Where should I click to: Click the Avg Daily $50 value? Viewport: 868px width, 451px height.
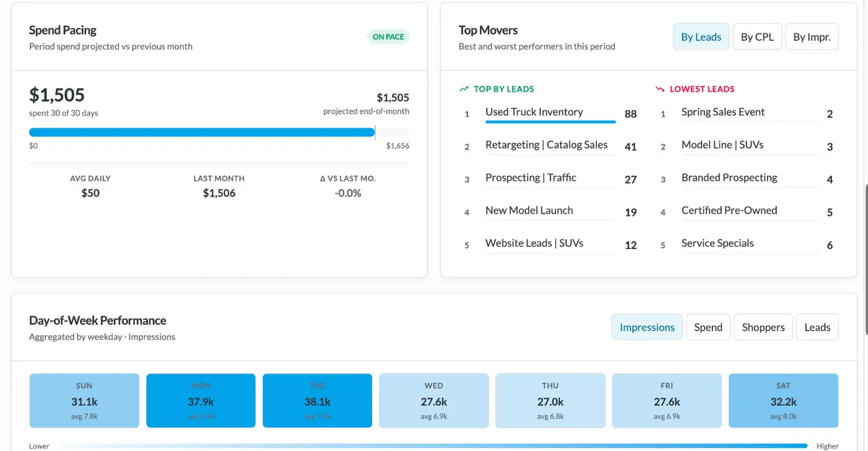(x=91, y=193)
